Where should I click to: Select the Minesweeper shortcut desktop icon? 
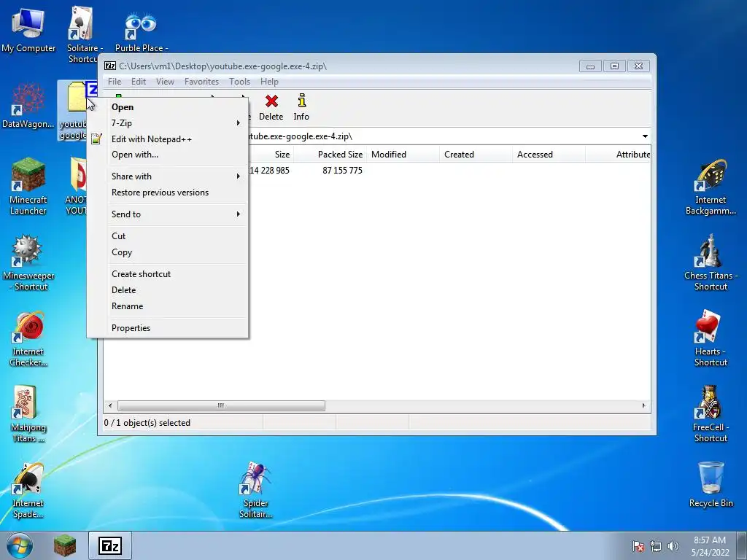[28, 262]
